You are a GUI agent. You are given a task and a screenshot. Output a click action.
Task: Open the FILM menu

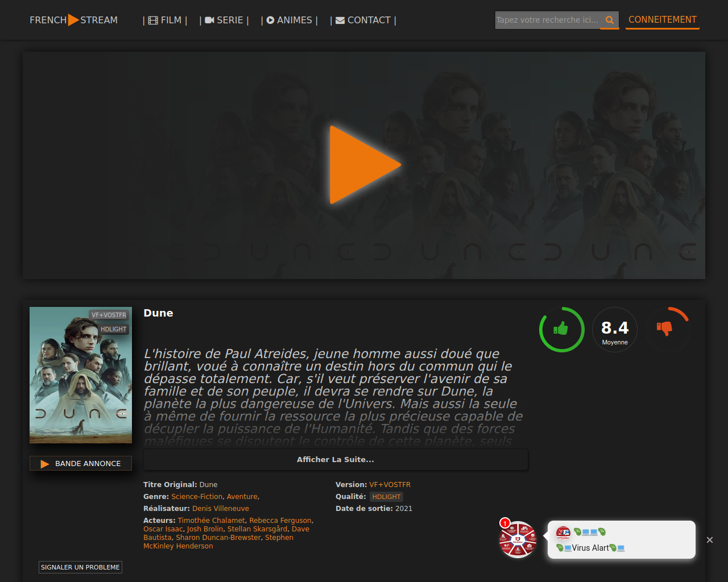[x=165, y=20]
